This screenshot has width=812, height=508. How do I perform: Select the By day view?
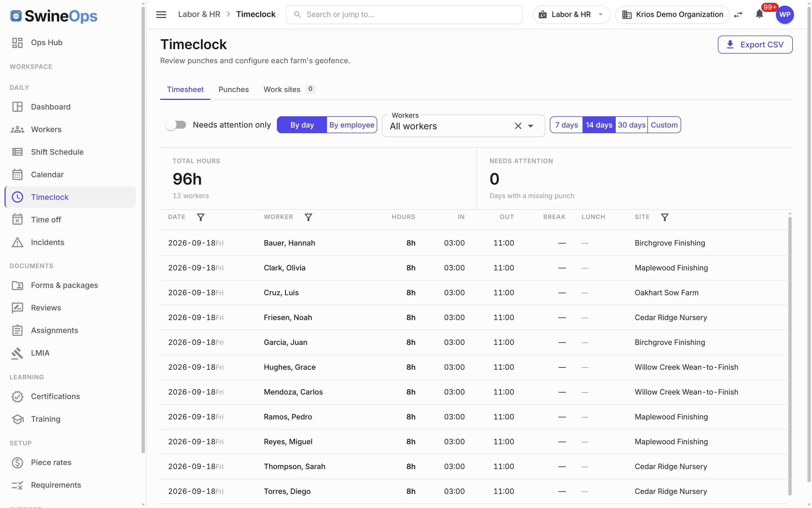302,125
